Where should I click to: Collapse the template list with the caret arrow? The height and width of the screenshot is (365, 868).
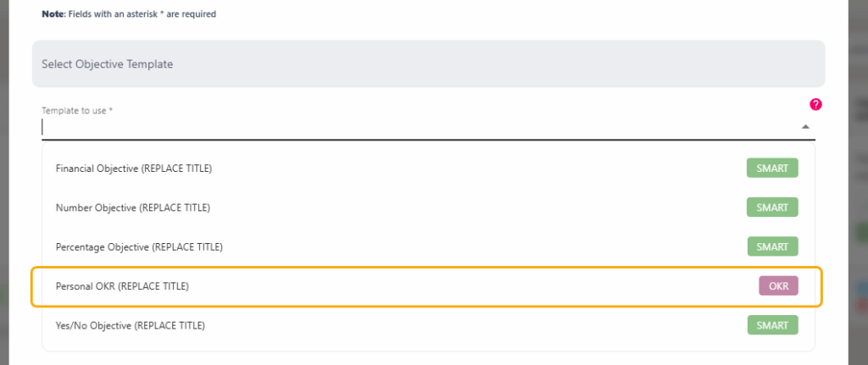(805, 127)
